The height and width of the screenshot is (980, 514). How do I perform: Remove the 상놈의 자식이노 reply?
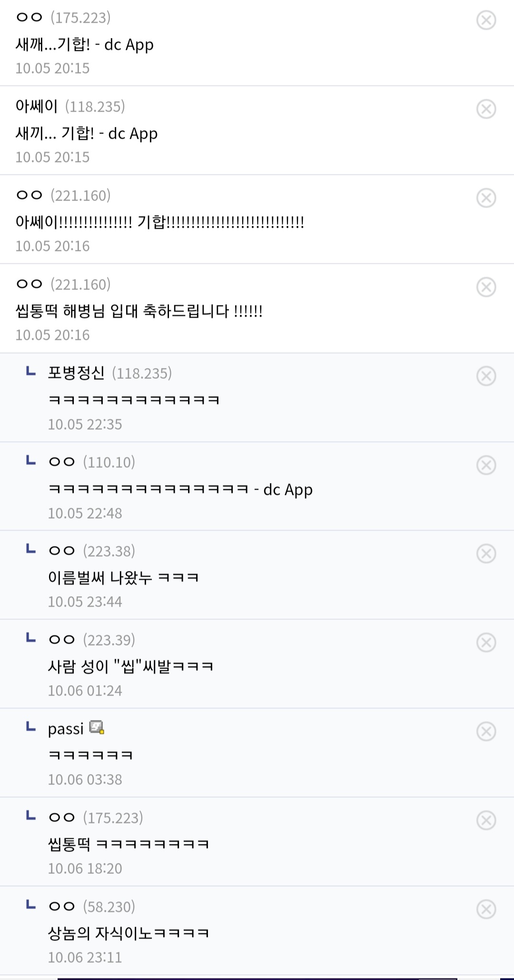click(x=486, y=909)
